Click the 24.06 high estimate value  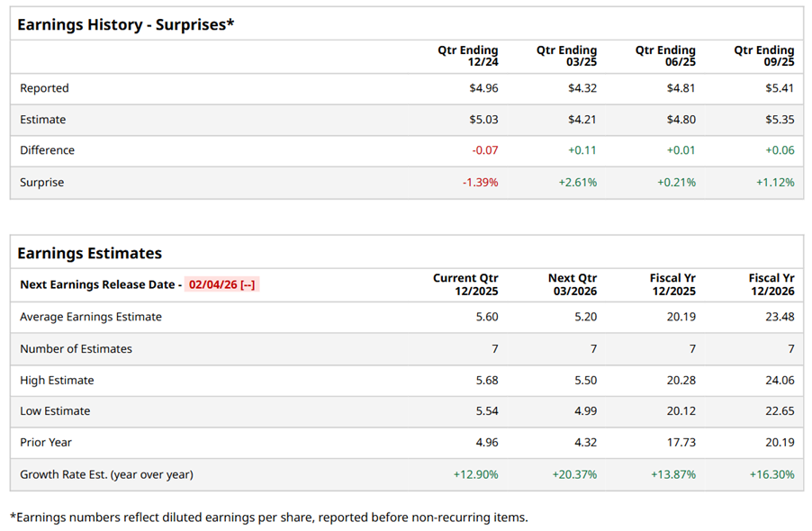(x=779, y=380)
